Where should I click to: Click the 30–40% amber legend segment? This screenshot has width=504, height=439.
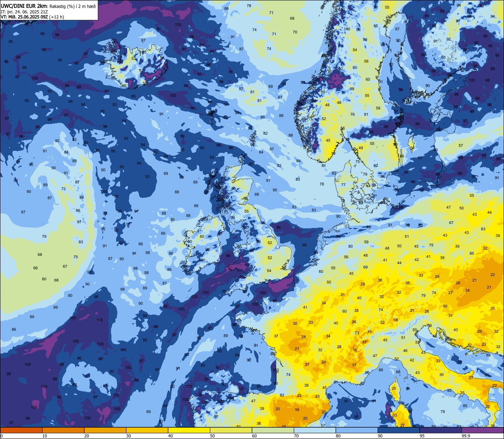click(147, 430)
